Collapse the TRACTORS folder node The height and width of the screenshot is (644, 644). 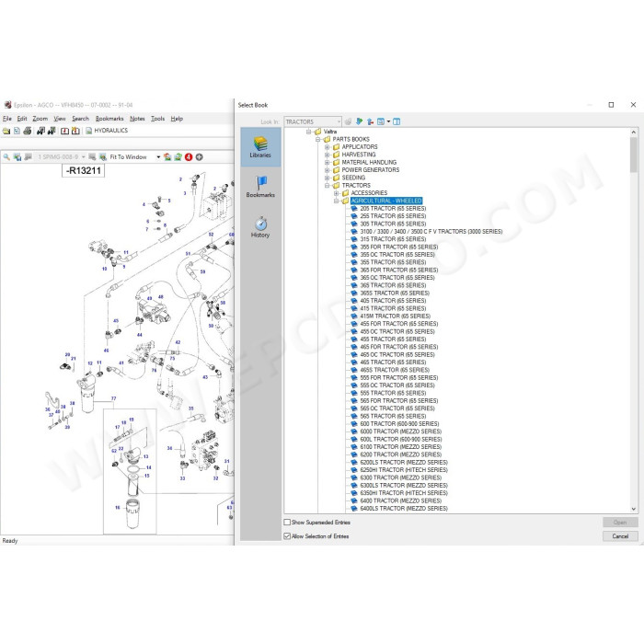tap(328, 186)
